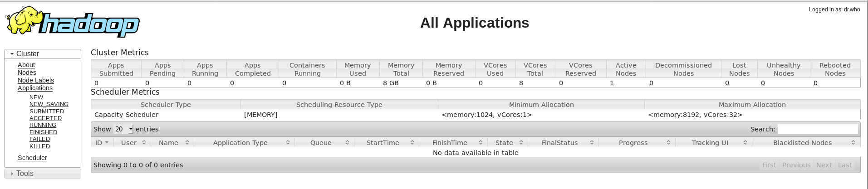Click sort icon beside Queue column

[x=347, y=142]
